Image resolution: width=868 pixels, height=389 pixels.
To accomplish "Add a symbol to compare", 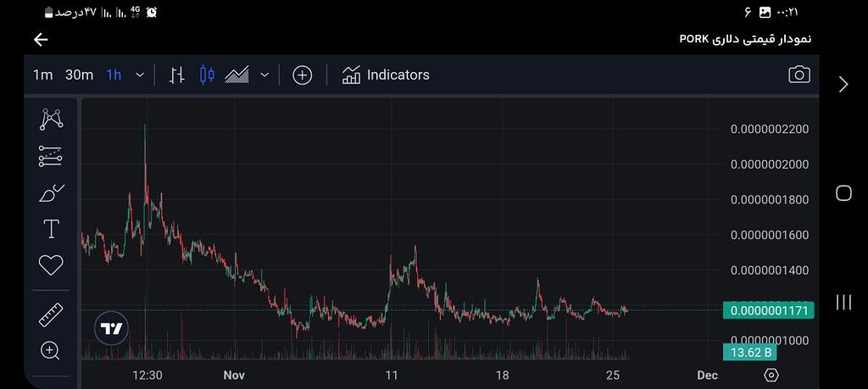I will pyautogui.click(x=303, y=75).
